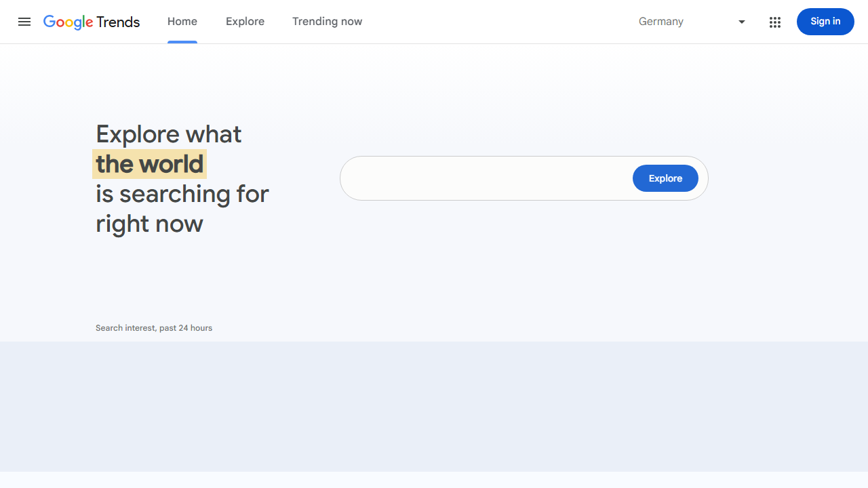Click the gray map area below the heading
This screenshot has height=488, width=868.
click(434, 407)
